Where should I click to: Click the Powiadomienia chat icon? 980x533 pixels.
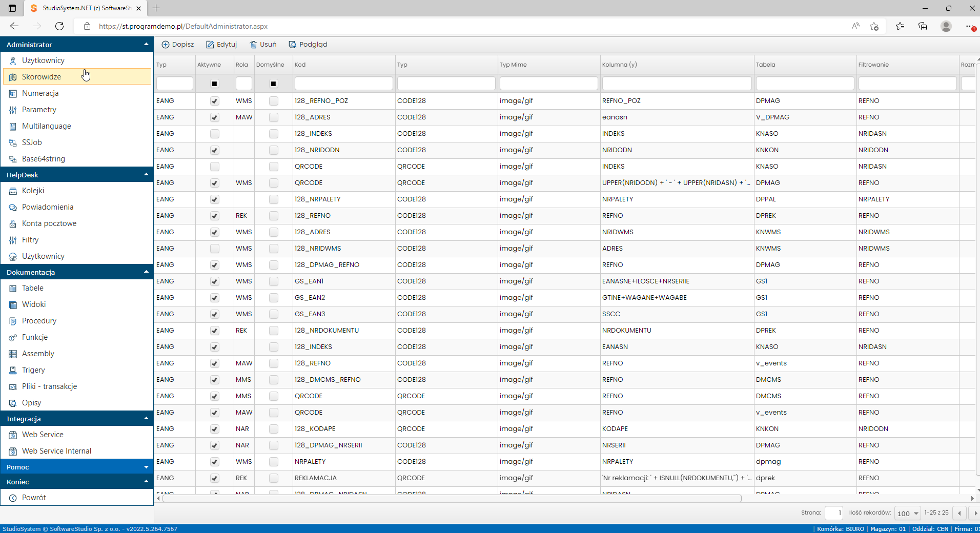(13, 208)
